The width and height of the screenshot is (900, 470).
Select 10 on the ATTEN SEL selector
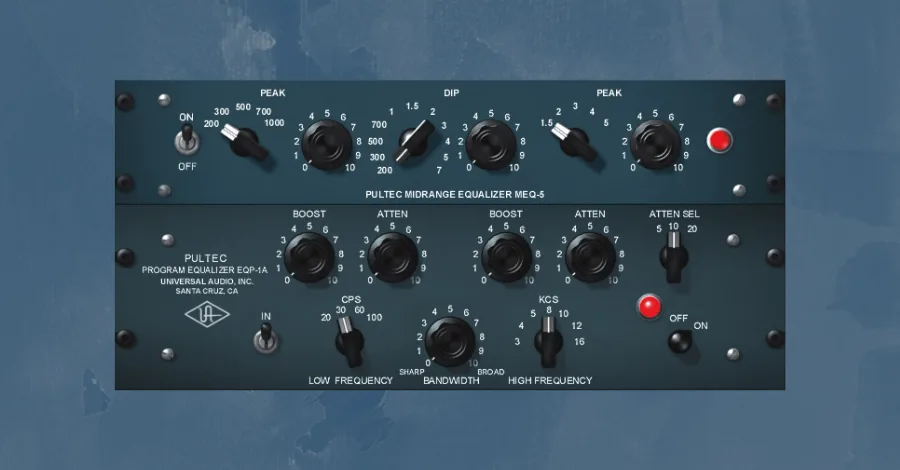point(673,227)
